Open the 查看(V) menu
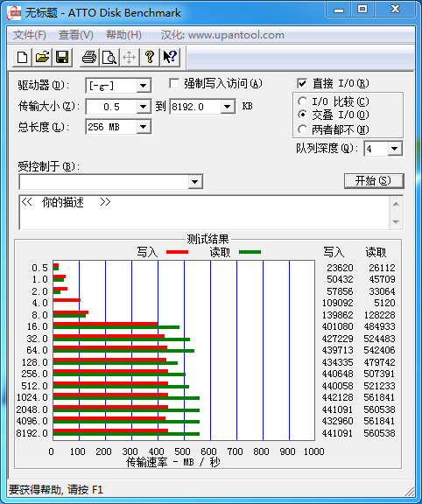The width and height of the screenshot is (422, 504). coord(76,35)
